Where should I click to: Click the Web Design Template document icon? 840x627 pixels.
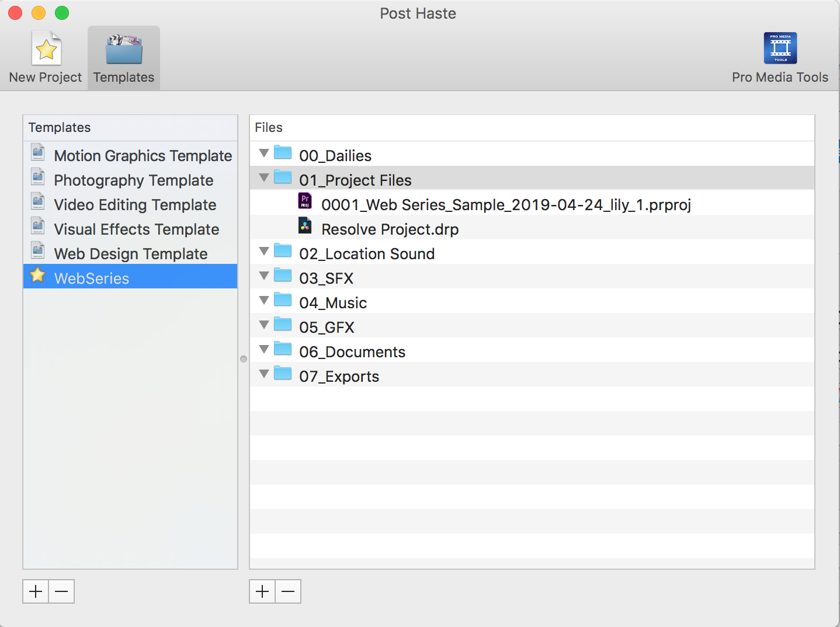[38, 250]
